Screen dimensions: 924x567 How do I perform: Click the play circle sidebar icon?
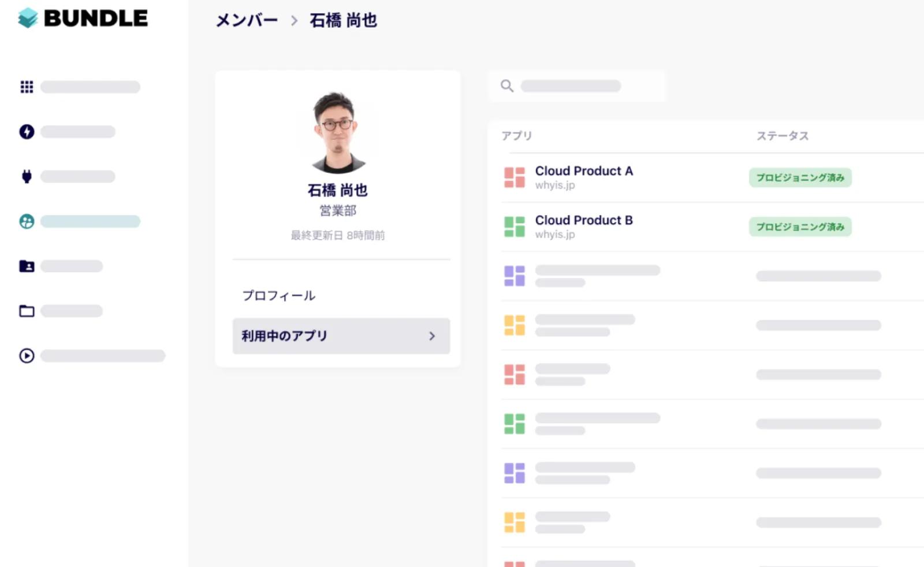[27, 355]
